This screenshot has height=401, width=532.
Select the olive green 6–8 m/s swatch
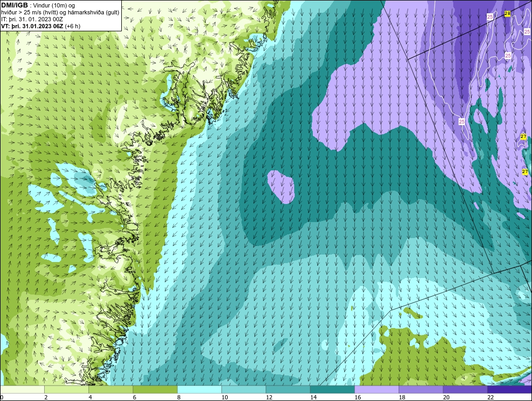pyautogui.click(x=155, y=389)
